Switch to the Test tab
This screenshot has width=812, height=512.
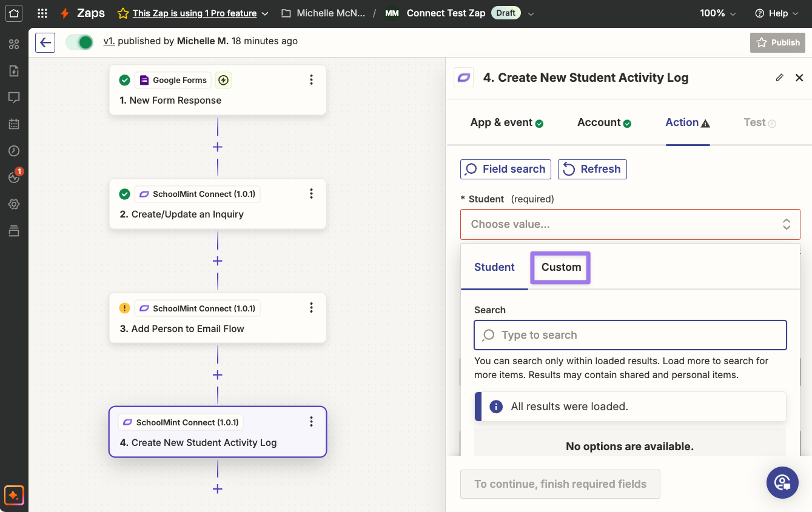tap(760, 122)
